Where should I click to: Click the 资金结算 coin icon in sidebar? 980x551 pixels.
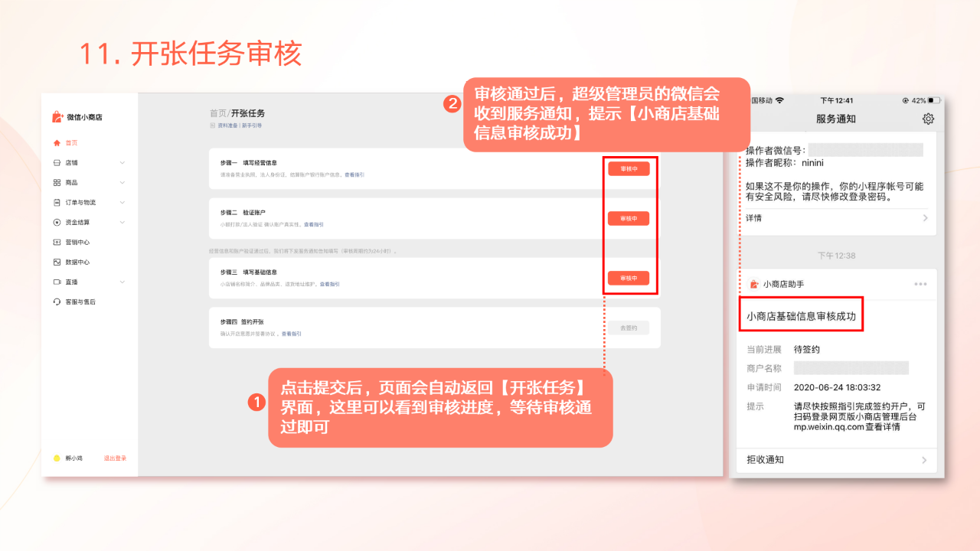(57, 223)
